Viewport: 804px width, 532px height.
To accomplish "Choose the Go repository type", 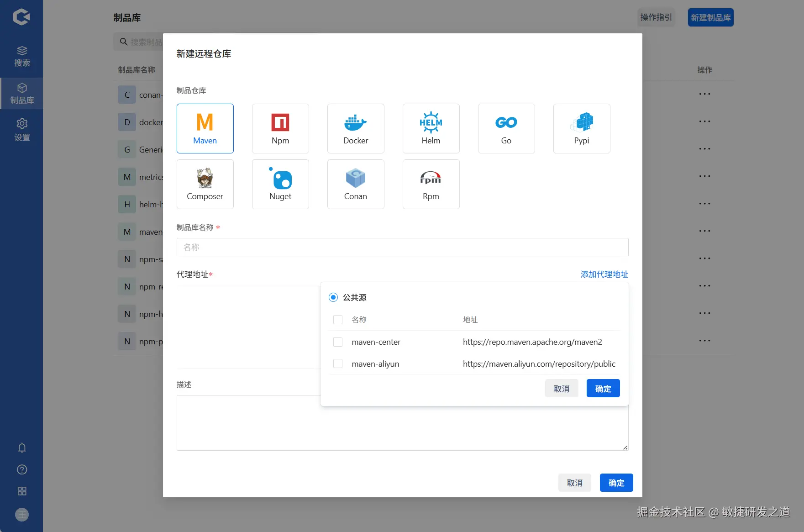I will pyautogui.click(x=506, y=128).
